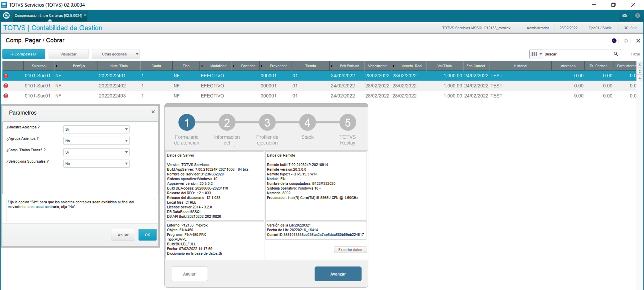Image resolution: width=644 pixels, height=290 pixels.
Task: Close the Parametros dialog with X
Action: [x=153, y=112]
